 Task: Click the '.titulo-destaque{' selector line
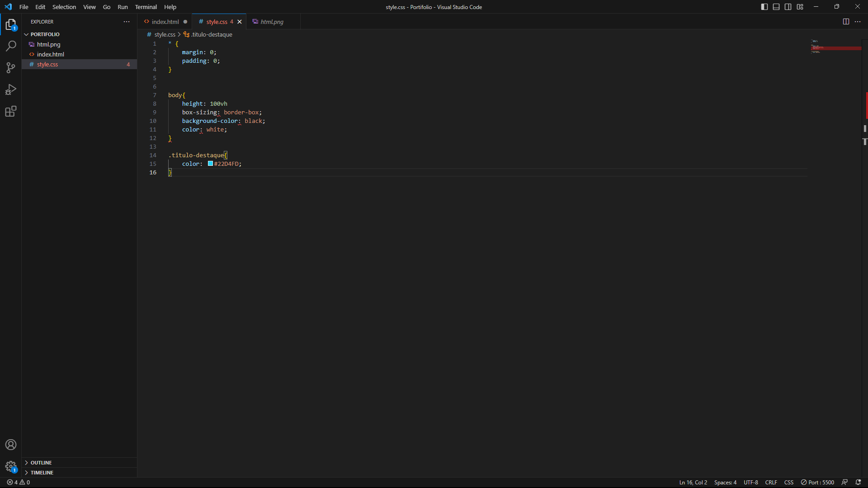(x=198, y=155)
